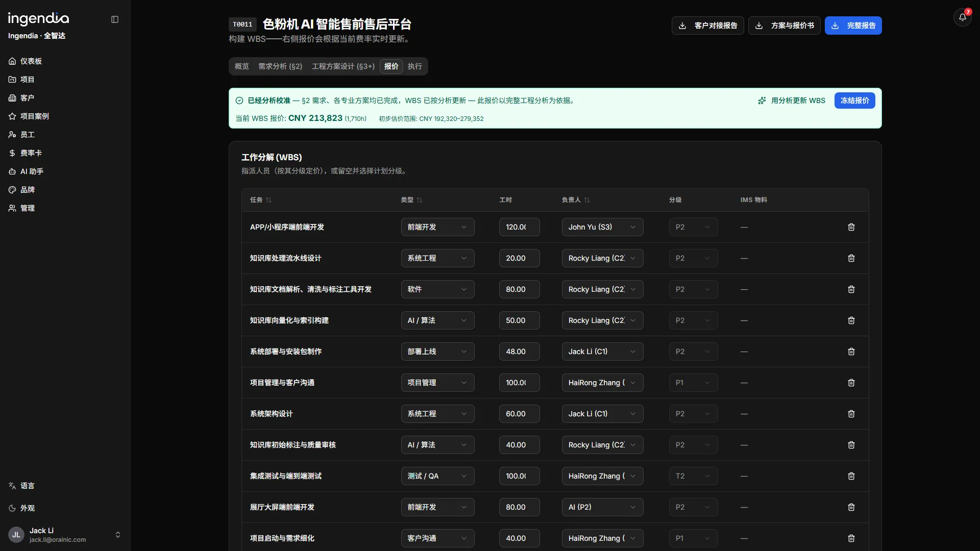
Task: Switch to 需求分析 (§2) tab
Action: tap(280, 66)
